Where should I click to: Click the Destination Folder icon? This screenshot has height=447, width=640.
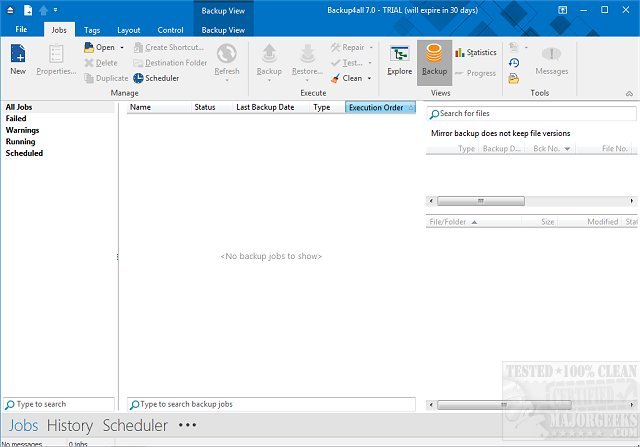click(138, 63)
